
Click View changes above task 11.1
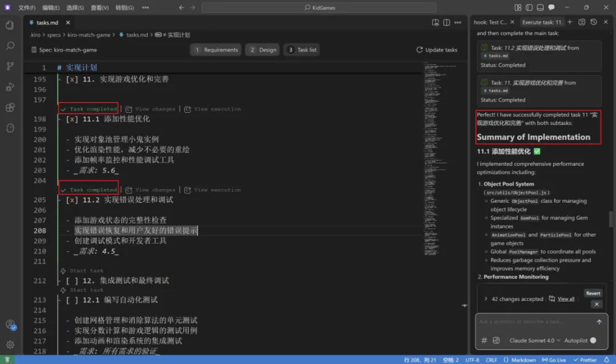coord(151,109)
